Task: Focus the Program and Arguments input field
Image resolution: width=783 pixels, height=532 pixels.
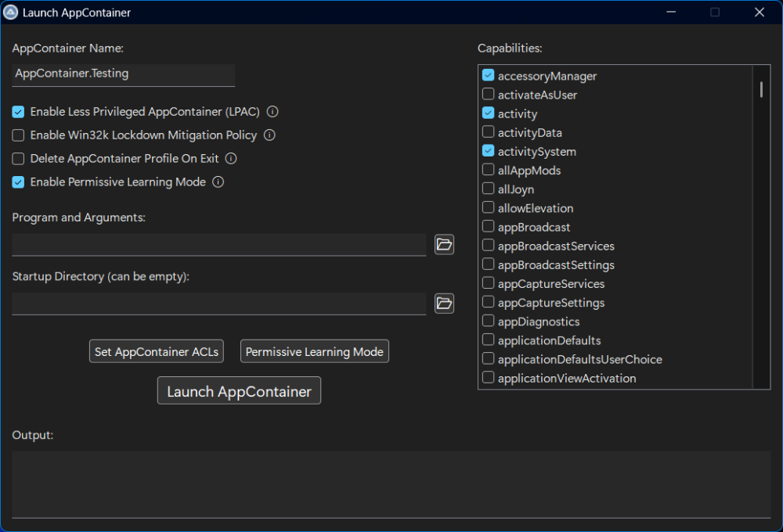Action: point(219,245)
